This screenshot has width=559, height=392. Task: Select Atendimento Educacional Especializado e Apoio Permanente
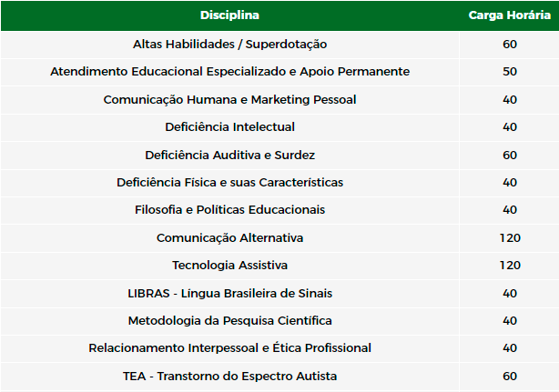[230, 72]
